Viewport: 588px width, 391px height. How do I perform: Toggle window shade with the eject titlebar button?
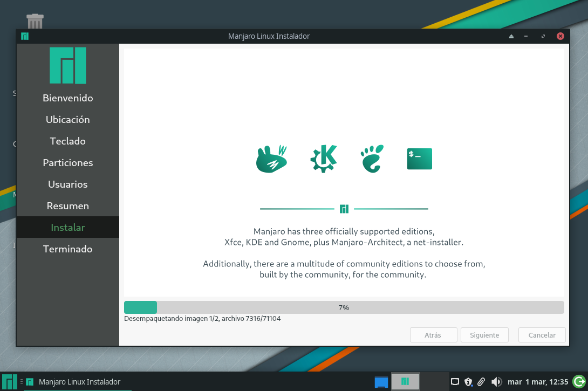[x=511, y=36]
